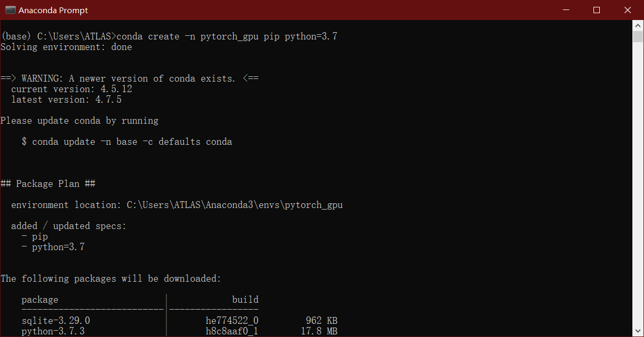
Task: Click the "build" column header
Action: (x=245, y=300)
